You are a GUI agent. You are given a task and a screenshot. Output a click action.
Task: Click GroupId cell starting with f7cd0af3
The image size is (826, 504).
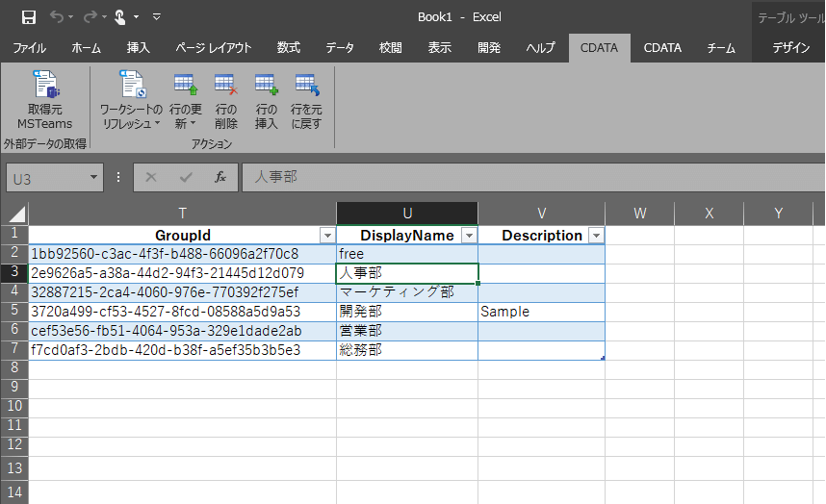(x=182, y=350)
